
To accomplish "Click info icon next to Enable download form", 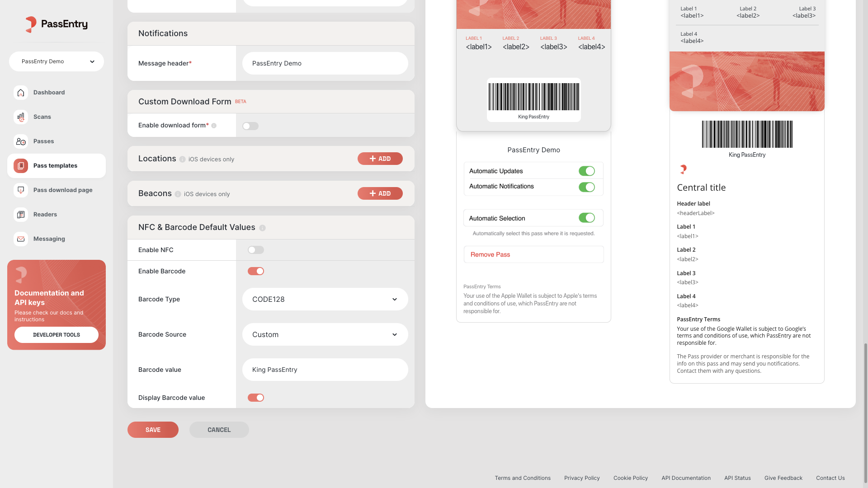I will tap(214, 126).
